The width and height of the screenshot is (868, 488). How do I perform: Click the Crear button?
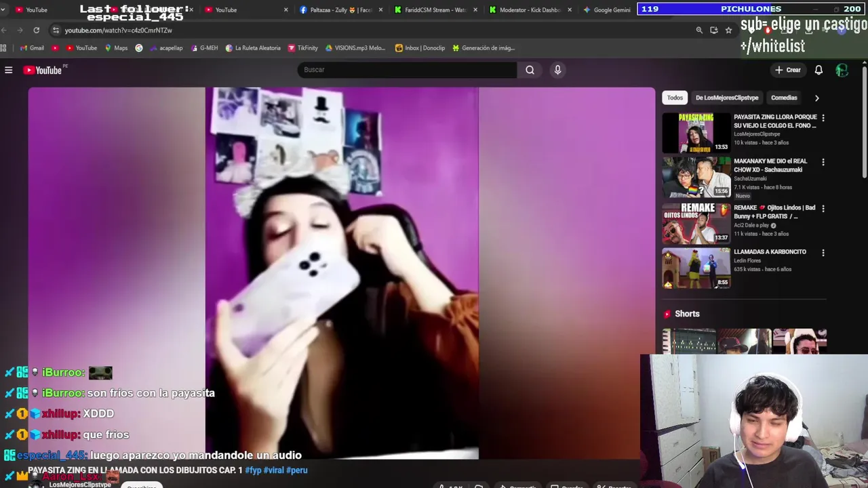(788, 70)
